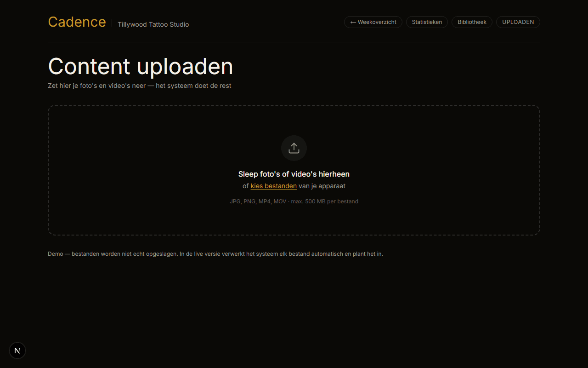Click the upload arrow icon in drop zone
Viewport: 588px width, 368px height.
point(294,148)
